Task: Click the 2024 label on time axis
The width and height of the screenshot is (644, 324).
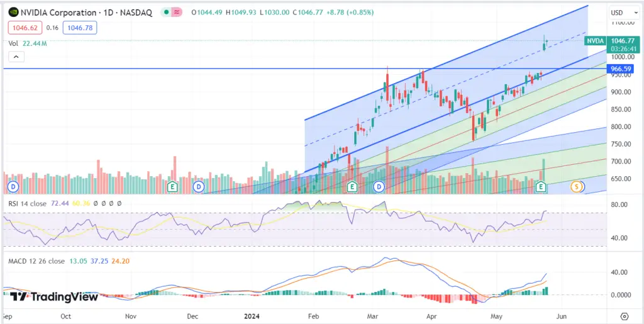Action: (x=252, y=316)
